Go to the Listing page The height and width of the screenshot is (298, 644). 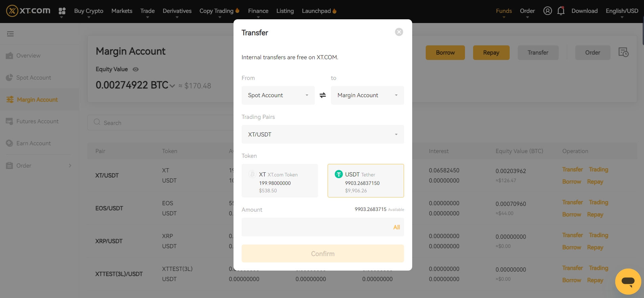285,11
